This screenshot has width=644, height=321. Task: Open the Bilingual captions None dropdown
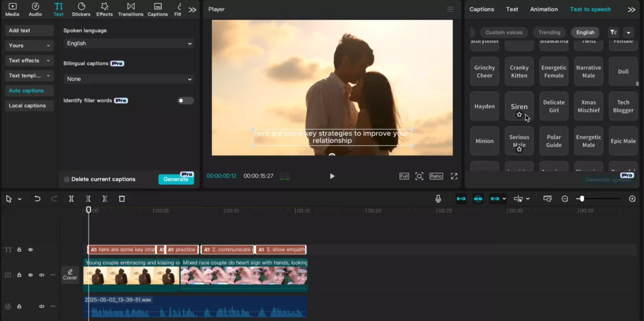[x=129, y=79]
